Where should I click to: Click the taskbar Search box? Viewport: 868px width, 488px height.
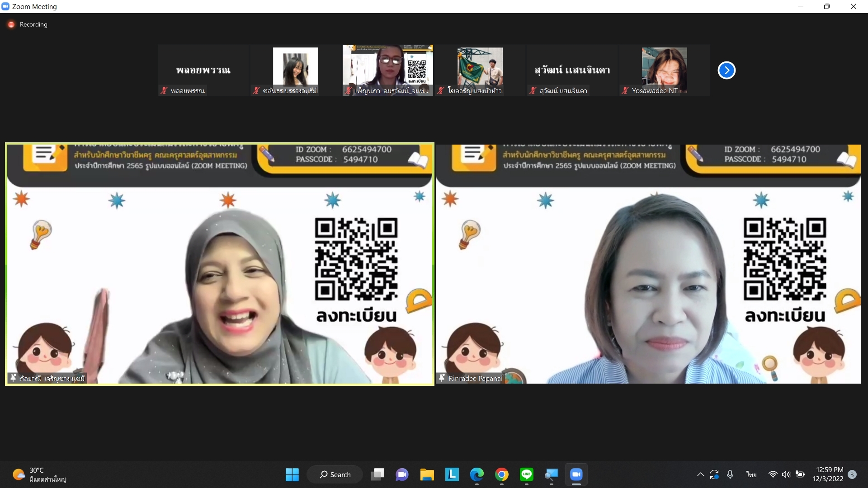click(x=335, y=474)
